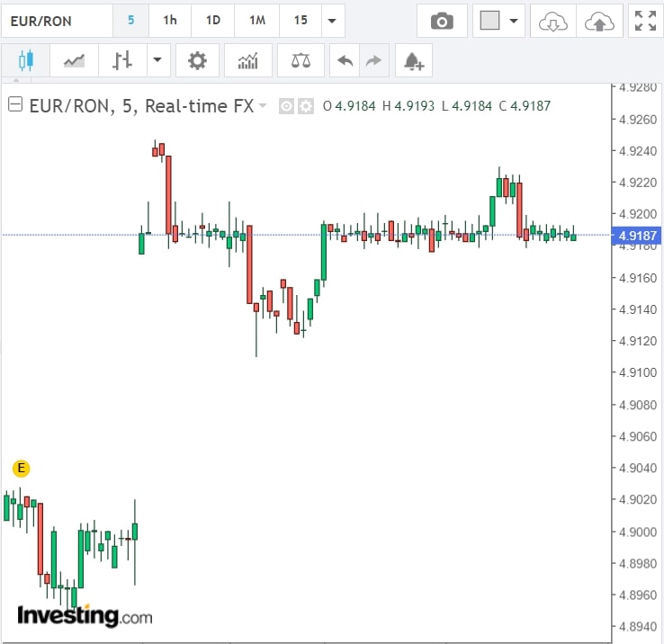Open the bar style dropdown arrow

point(158,61)
